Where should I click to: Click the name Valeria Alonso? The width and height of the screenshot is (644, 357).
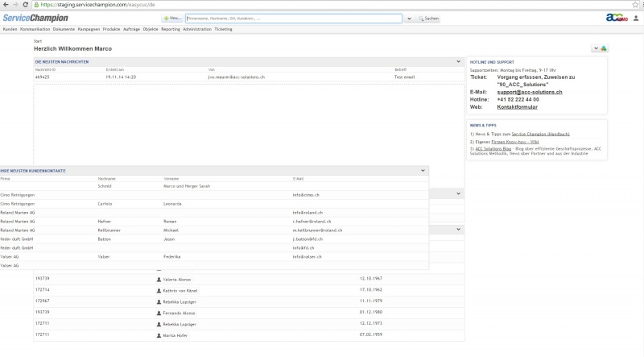pyautogui.click(x=177, y=280)
